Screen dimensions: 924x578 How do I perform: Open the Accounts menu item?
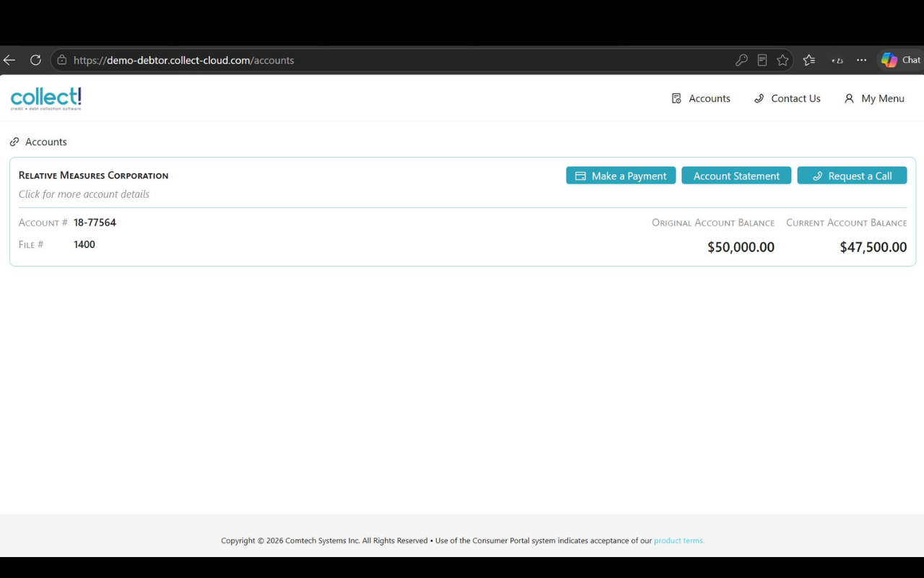[701, 98]
